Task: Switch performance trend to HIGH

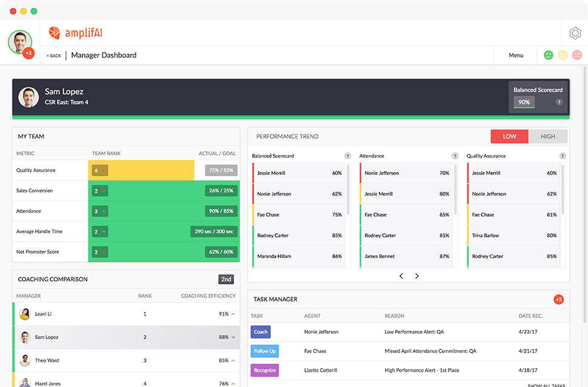Action: (x=547, y=136)
